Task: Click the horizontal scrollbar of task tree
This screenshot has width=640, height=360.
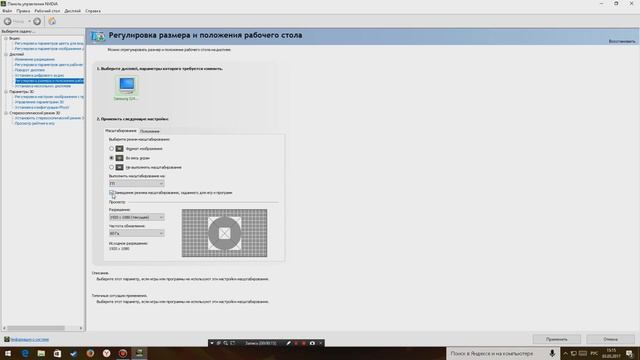Action: (x=36, y=328)
